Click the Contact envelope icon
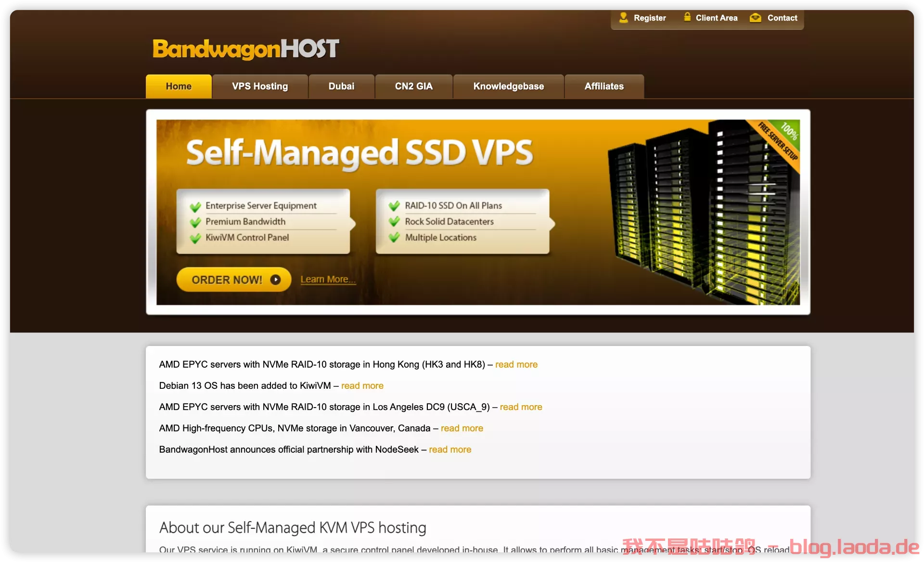Screen dimensions: 924x562 [x=756, y=18]
